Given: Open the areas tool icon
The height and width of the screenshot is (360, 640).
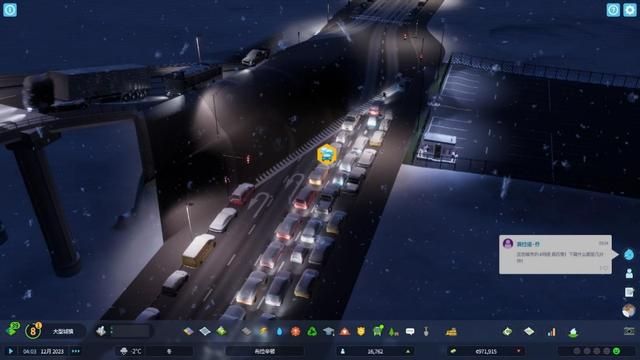Looking at the screenshot, I should (205, 331).
